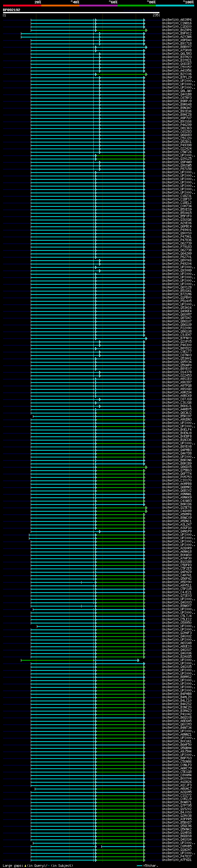Open entry UniRef100_C5YX57
This screenshot has height=868, width=197.
coord(177,67)
